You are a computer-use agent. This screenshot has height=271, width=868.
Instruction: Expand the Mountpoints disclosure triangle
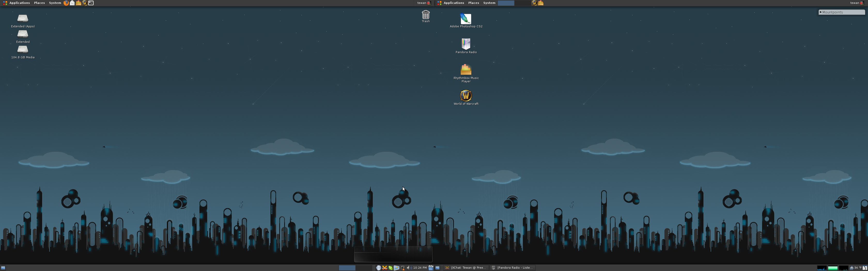tap(820, 12)
